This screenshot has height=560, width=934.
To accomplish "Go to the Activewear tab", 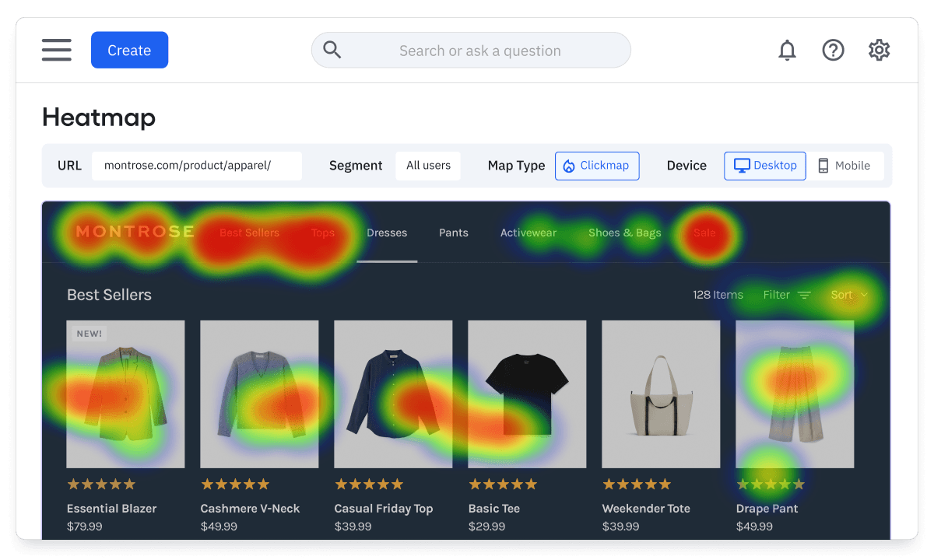I will tap(528, 233).
